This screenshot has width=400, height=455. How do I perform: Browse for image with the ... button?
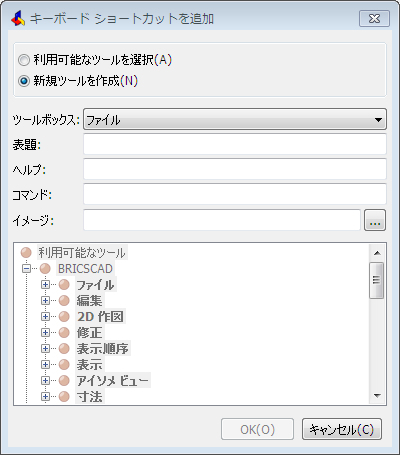pyautogui.click(x=375, y=220)
